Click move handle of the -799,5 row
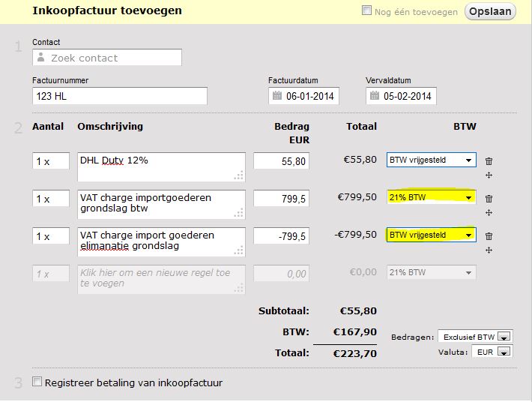This screenshot has width=532, height=402. [x=489, y=250]
